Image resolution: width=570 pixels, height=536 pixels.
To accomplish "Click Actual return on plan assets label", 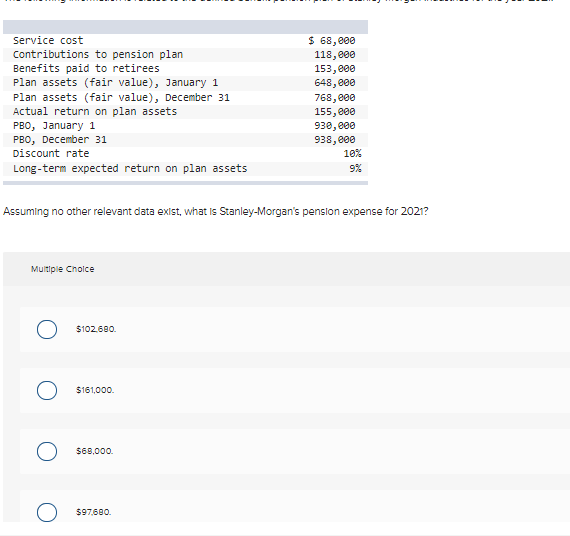I will click(95, 111).
